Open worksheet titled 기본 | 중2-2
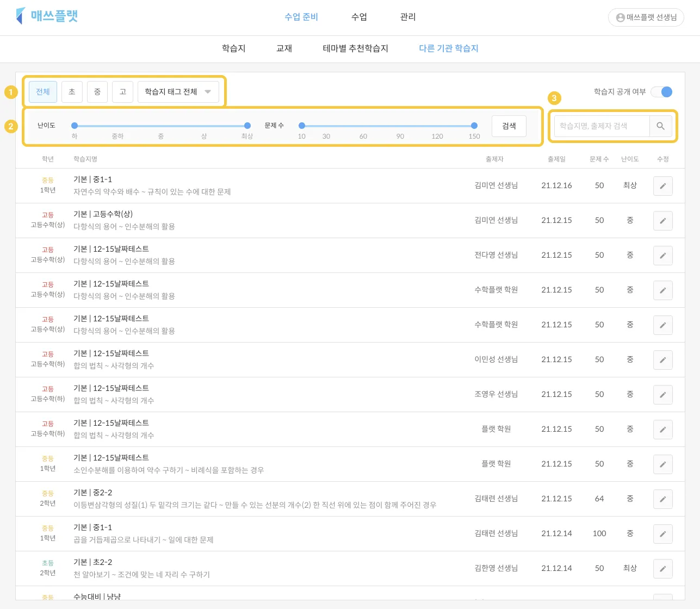Screen dimensions: 700x609 pos(93,493)
